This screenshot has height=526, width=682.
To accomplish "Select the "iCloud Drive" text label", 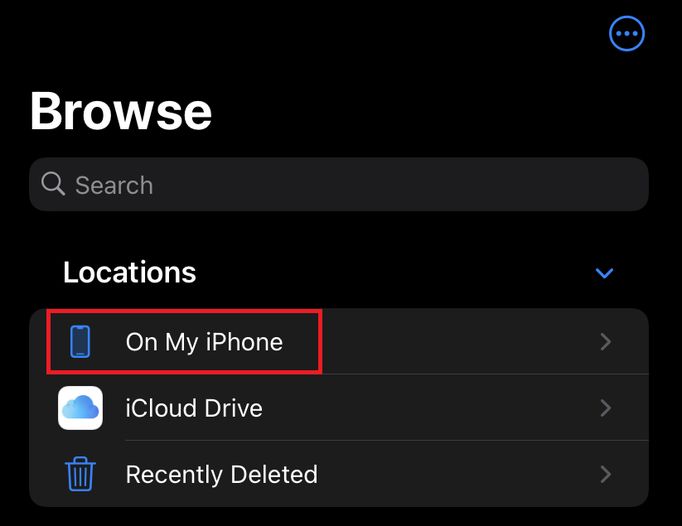I will 194,408.
